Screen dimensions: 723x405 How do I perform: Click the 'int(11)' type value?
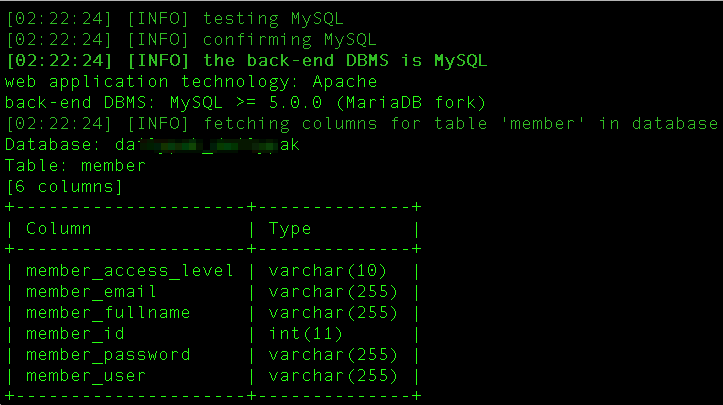pyautogui.click(x=305, y=334)
